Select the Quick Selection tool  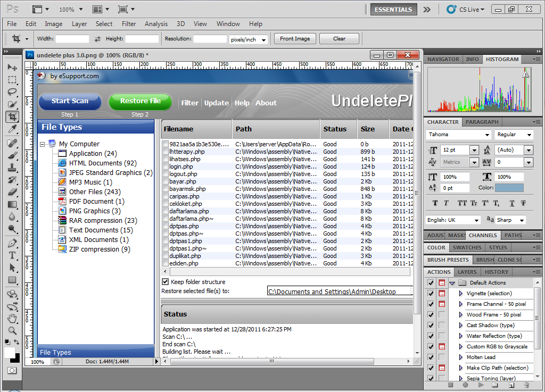click(12, 104)
